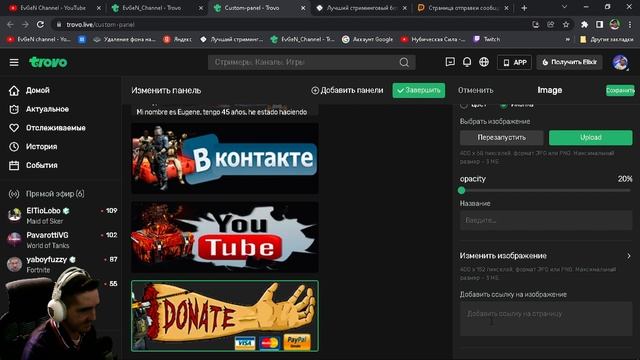Click Получить Elixir button
Viewport: 640px width, 360px height.
click(569, 62)
